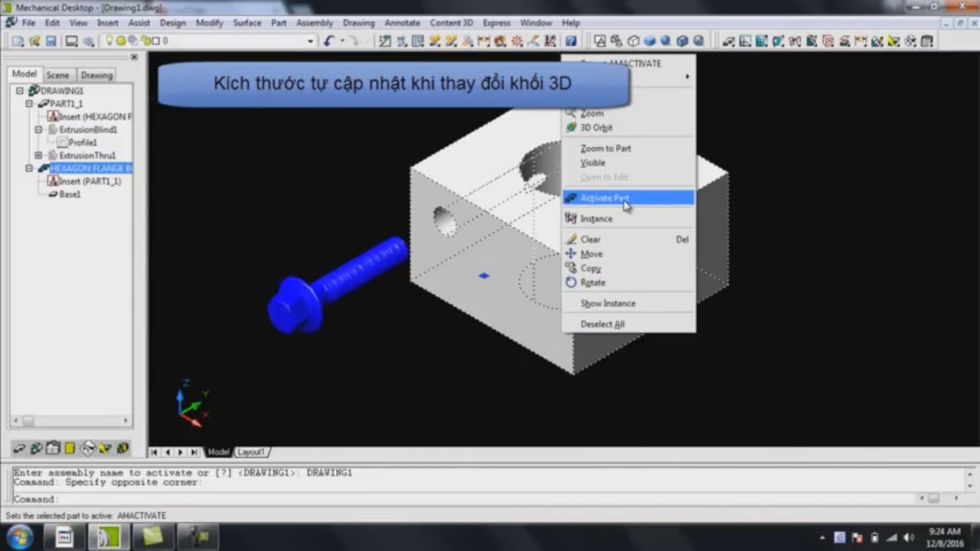Expand the ExtrusionThru1 node
This screenshot has width=980, height=551.
pos(38,156)
